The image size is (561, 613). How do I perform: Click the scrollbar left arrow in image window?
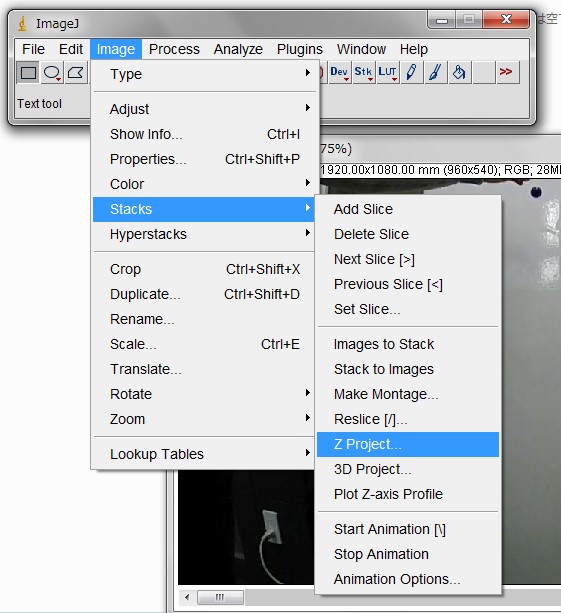[187, 597]
